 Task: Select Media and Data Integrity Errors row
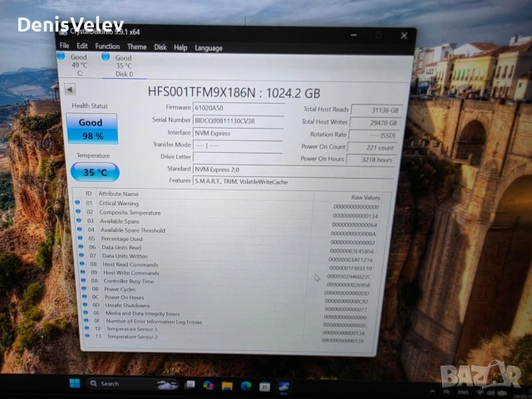click(226, 314)
